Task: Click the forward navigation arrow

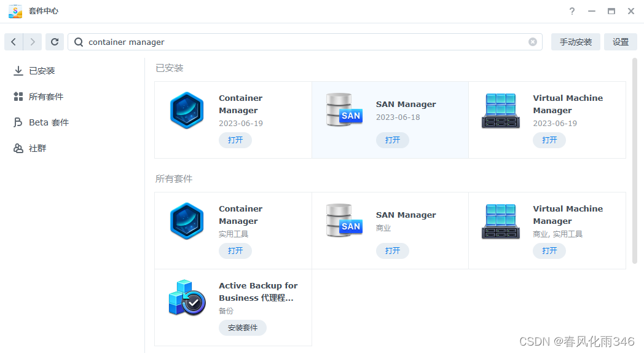Action: (x=33, y=42)
